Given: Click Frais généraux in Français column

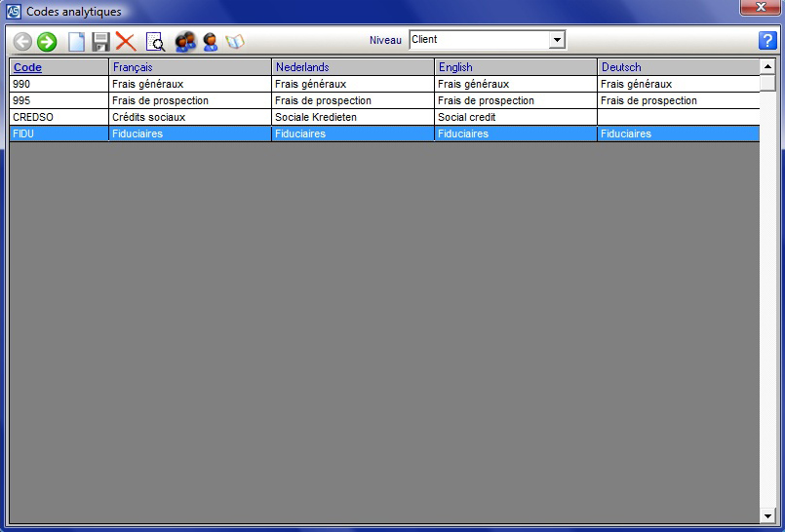Looking at the screenshot, I should (x=190, y=84).
